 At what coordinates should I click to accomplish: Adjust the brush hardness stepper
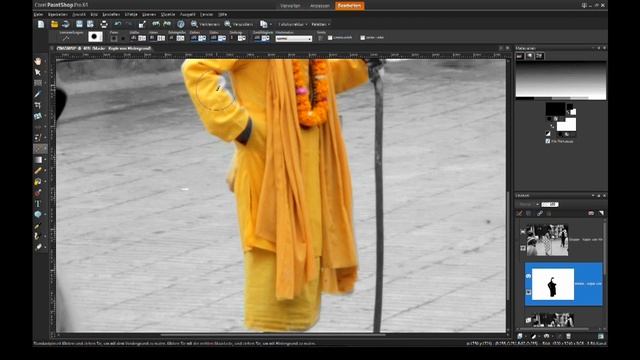coord(162,38)
